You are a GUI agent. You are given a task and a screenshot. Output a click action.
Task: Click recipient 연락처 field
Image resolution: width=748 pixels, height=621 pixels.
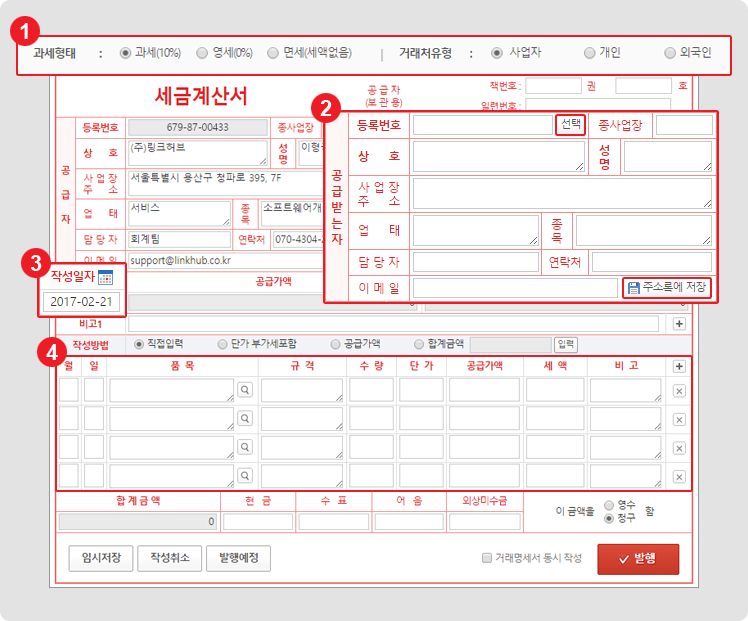pyautogui.click(x=652, y=262)
